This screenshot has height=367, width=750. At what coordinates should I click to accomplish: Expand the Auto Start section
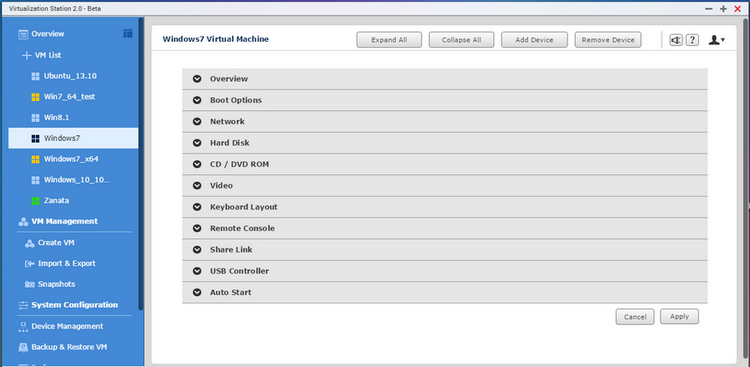(x=445, y=292)
